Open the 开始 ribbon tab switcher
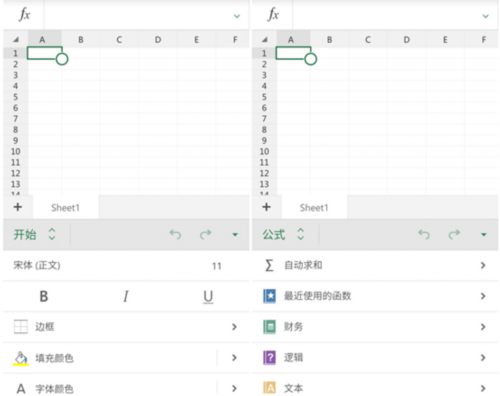Screen dimensions: 500x396 (34, 234)
